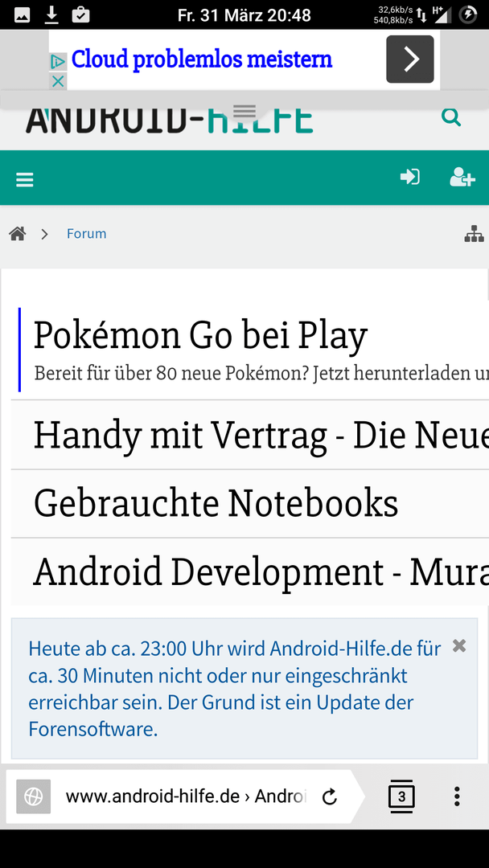The width and height of the screenshot is (489, 868).
Task: Tap the AdChoices triangle icon
Action: 58,62
